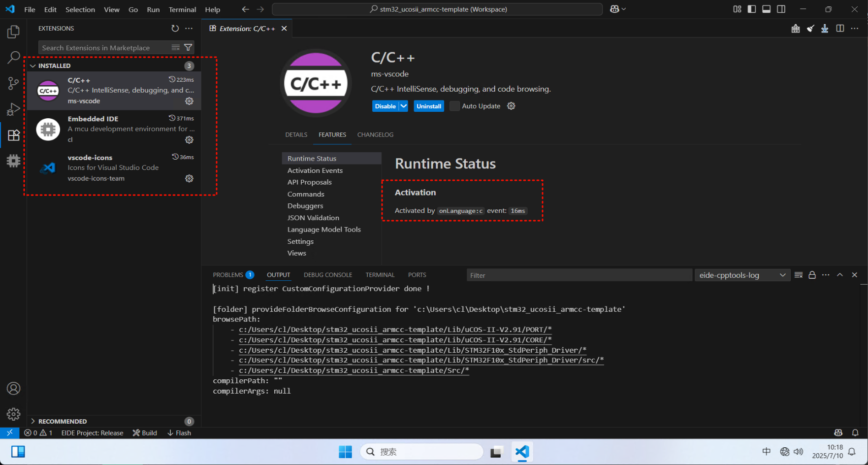Open Customize Layout icon in title bar
The height and width of the screenshot is (465, 868).
point(737,9)
